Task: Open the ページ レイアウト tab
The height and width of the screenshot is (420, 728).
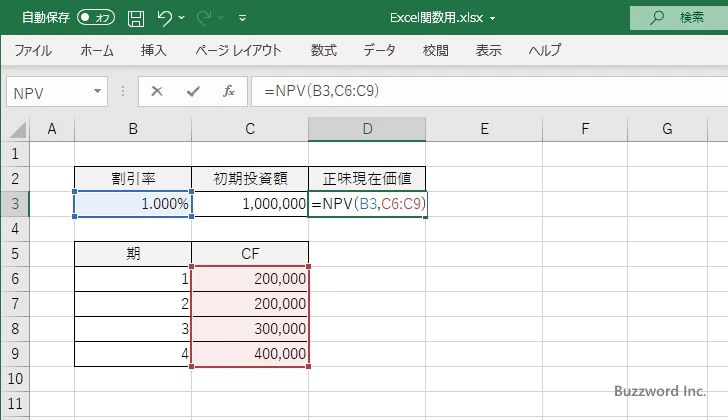Action: point(238,50)
